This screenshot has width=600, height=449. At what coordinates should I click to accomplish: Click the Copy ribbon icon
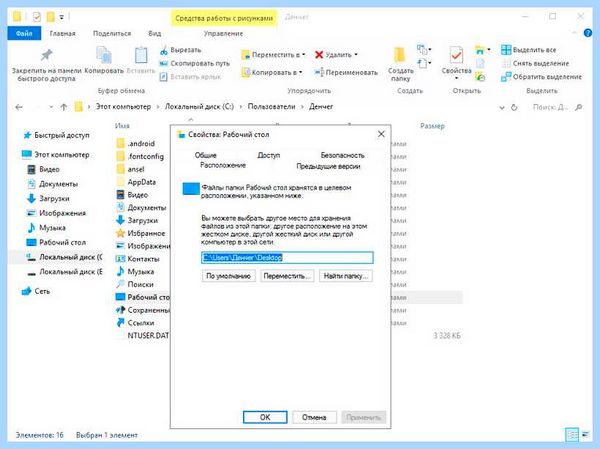click(104, 60)
